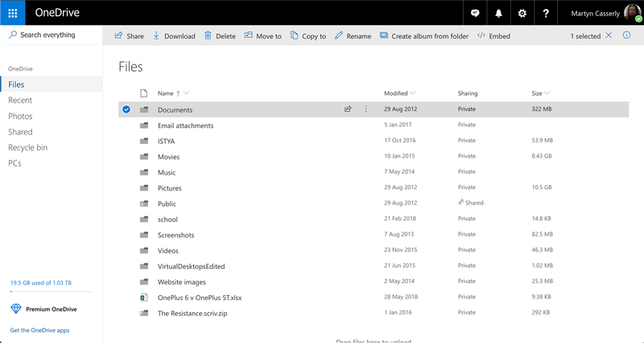Click Move to in the toolbar
This screenshot has height=362, width=644.
click(263, 35)
